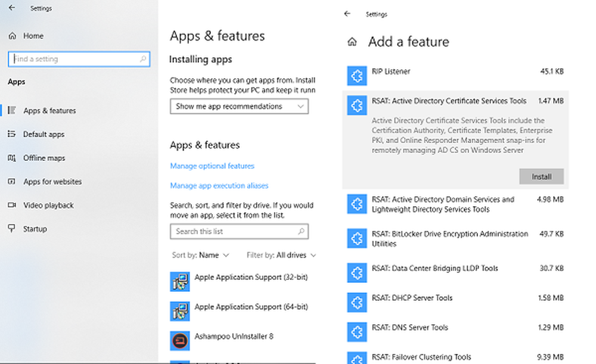
Task: Click the RIP Listener feature icon
Action: [357, 76]
